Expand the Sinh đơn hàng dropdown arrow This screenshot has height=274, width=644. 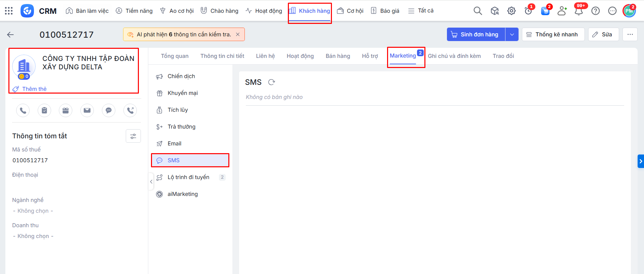[x=512, y=34]
